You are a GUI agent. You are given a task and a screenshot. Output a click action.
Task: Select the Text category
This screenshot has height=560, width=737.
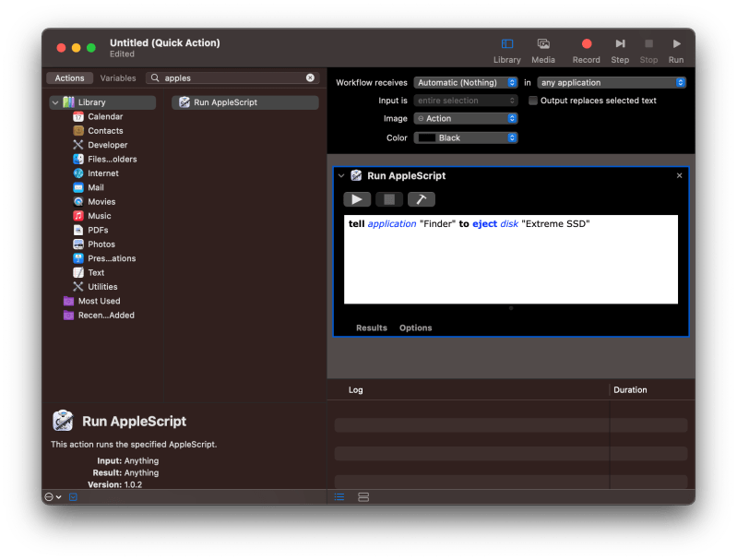[96, 272]
